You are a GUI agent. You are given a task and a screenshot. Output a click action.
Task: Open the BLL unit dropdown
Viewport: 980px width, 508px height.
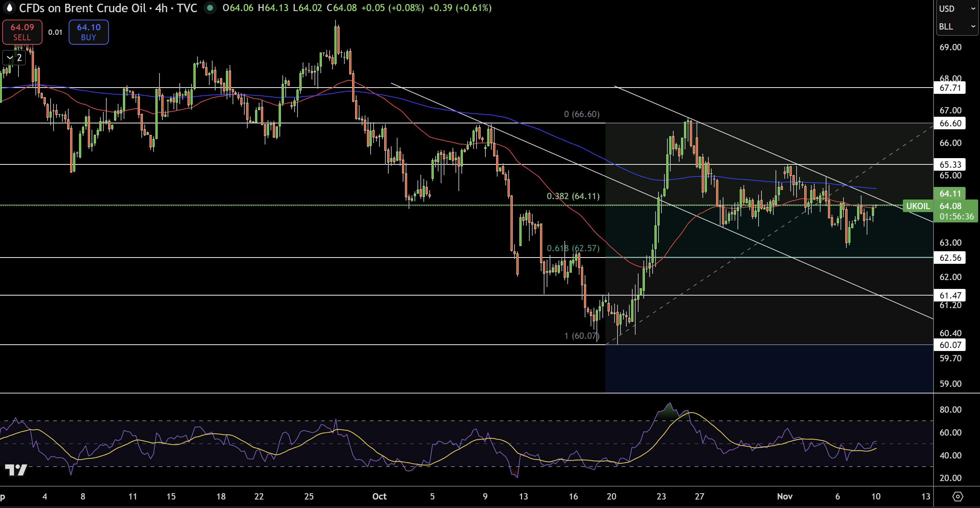pos(956,27)
